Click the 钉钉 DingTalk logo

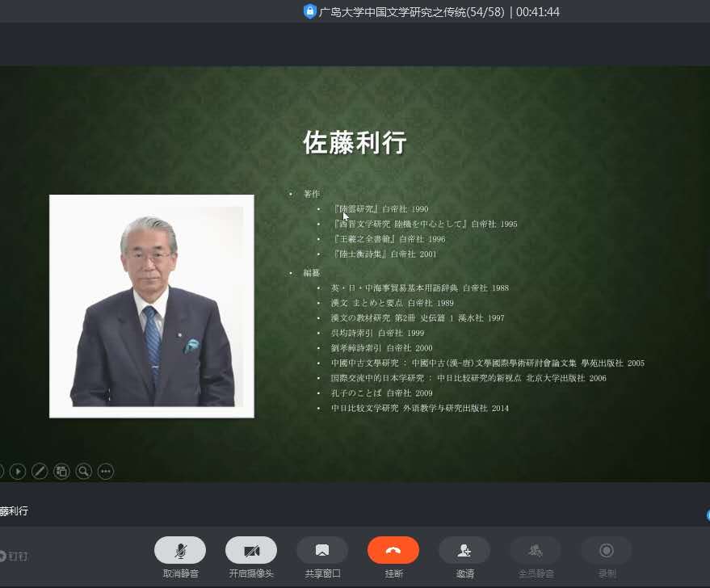pos(14,556)
